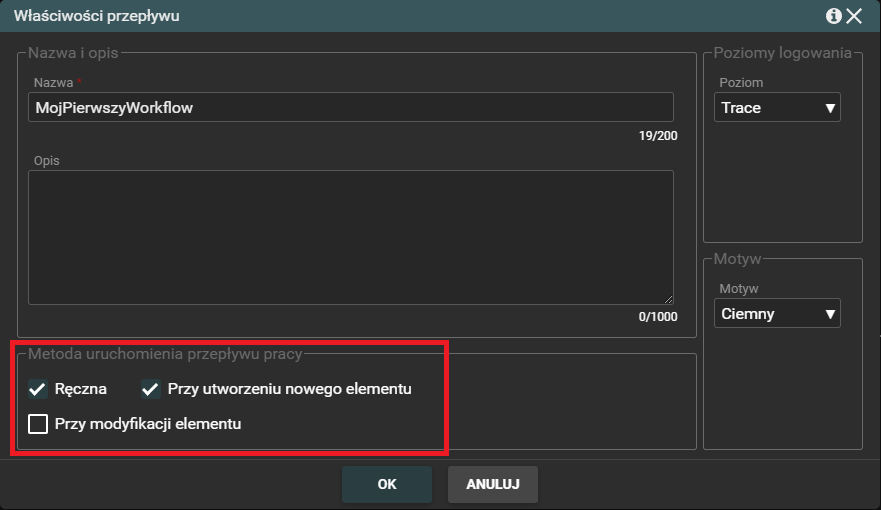Screen dimensions: 881x510
Task: Open the Poziom dropdown showing Trace
Action: click(777, 108)
